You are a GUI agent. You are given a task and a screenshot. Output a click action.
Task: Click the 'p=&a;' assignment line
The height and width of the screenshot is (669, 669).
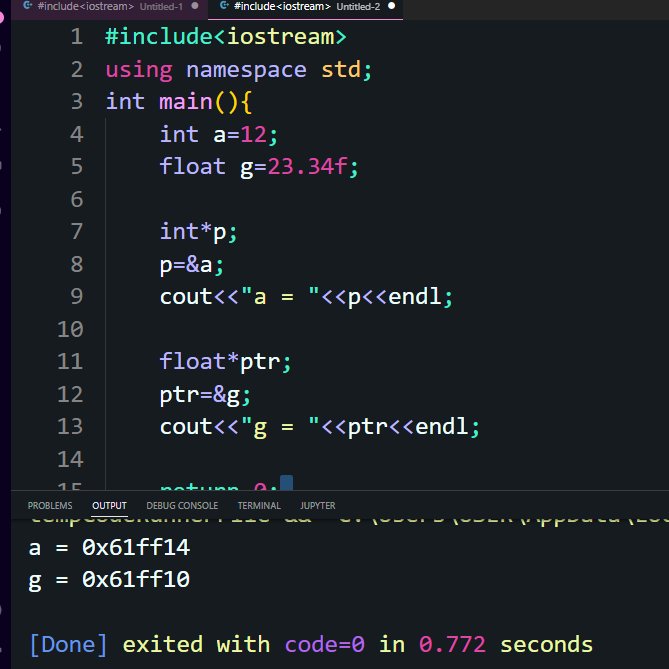(x=192, y=265)
